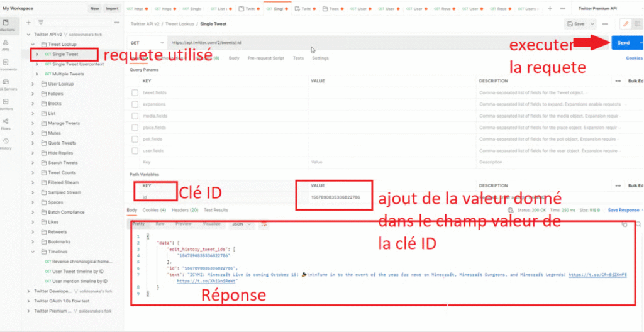Check the poll.fields parameter checkbox
644x332 pixels.
pos(135,140)
